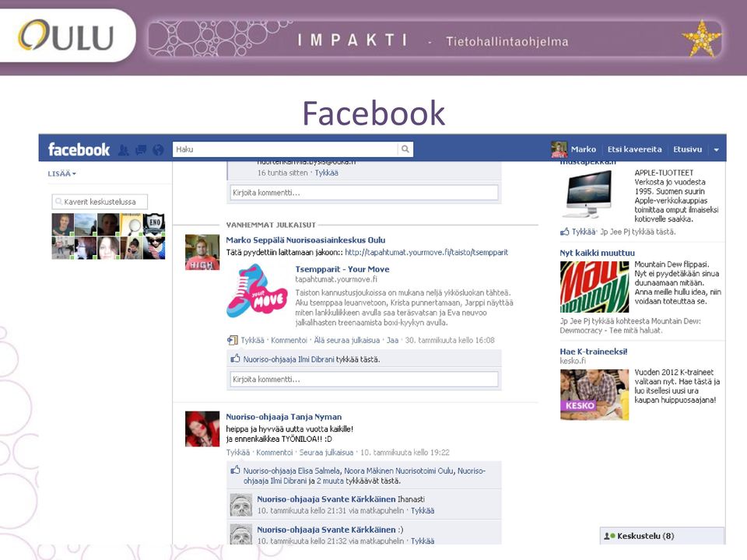Show the 2 muuta likers
The width and height of the screenshot is (747, 560).
tap(330, 481)
